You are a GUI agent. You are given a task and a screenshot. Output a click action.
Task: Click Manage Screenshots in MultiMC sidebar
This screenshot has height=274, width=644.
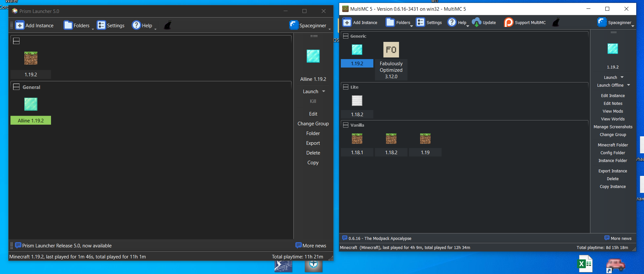tap(613, 127)
